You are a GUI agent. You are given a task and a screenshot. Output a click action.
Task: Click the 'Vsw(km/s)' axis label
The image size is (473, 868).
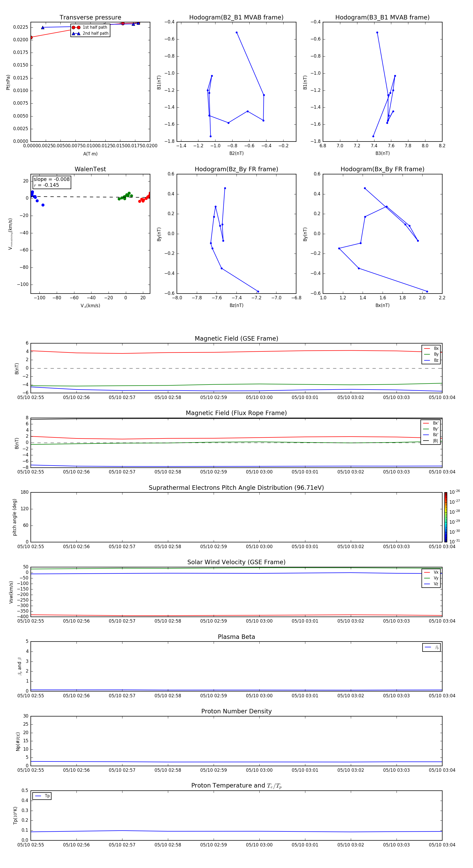[x=11, y=592]
